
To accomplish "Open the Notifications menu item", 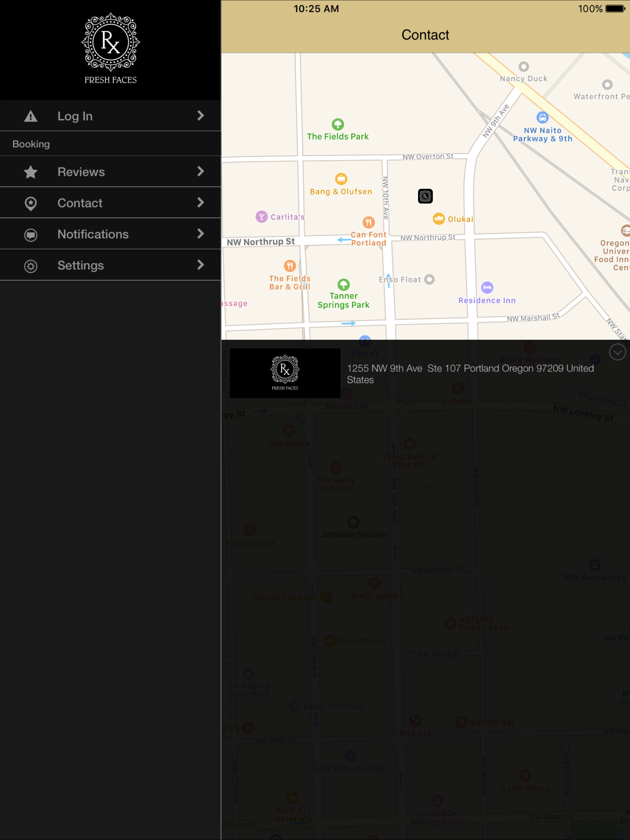I will (x=110, y=234).
